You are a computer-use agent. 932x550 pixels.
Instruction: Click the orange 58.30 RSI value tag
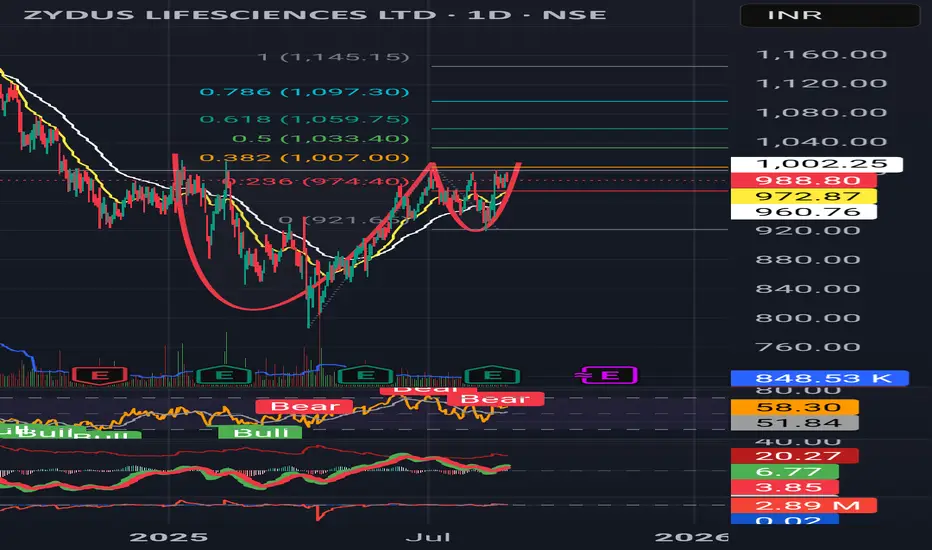pyautogui.click(x=795, y=407)
